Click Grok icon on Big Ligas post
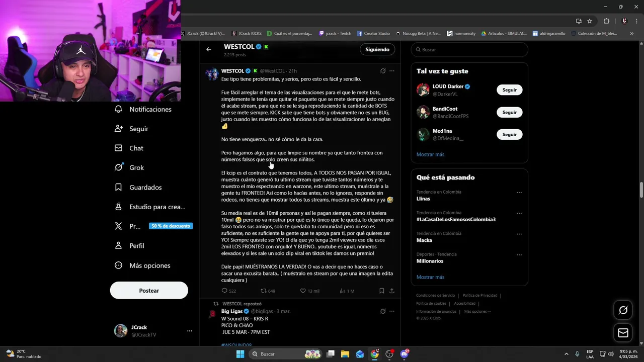The image size is (644, 362). (383, 311)
